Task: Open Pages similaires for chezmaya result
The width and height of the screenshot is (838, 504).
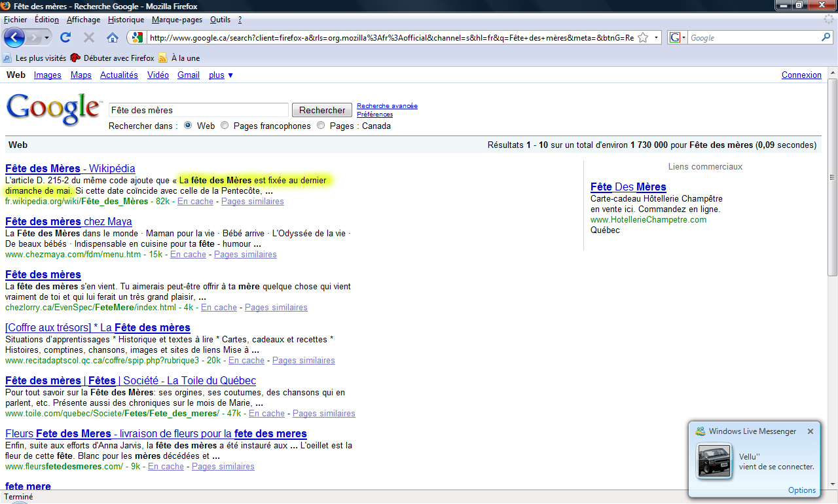Action: point(246,255)
